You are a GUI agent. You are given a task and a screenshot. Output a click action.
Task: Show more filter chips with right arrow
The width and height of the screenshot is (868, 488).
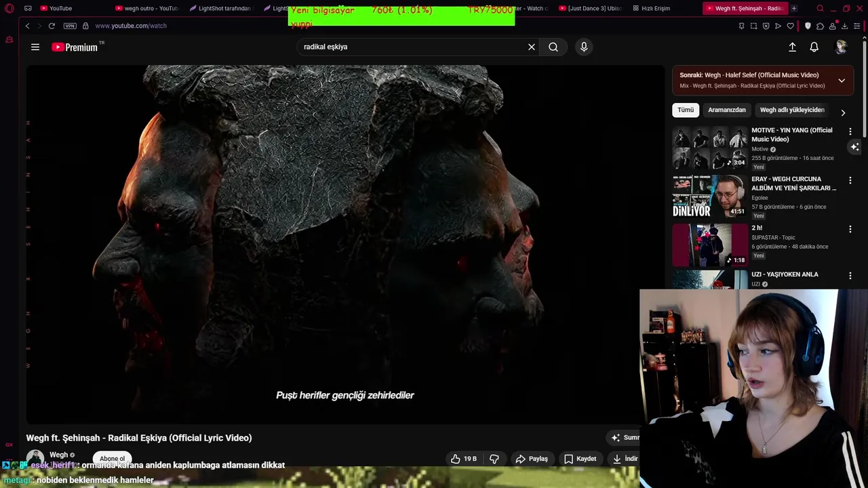(843, 113)
